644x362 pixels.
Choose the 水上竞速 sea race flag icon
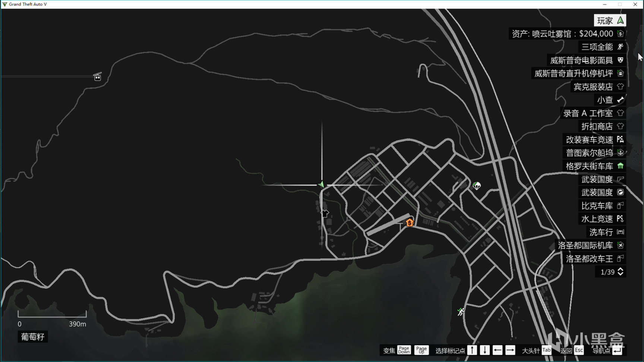[621, 219]
